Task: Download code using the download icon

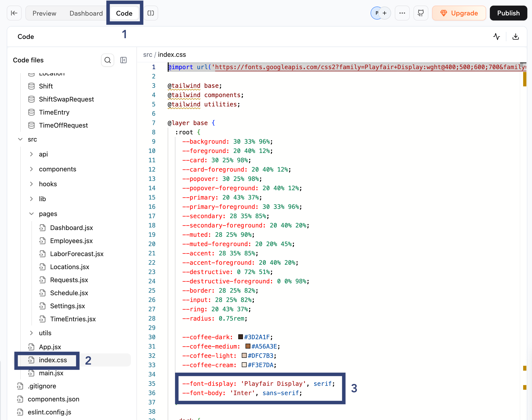Action: pyautogui.click(x=515, y=37)
